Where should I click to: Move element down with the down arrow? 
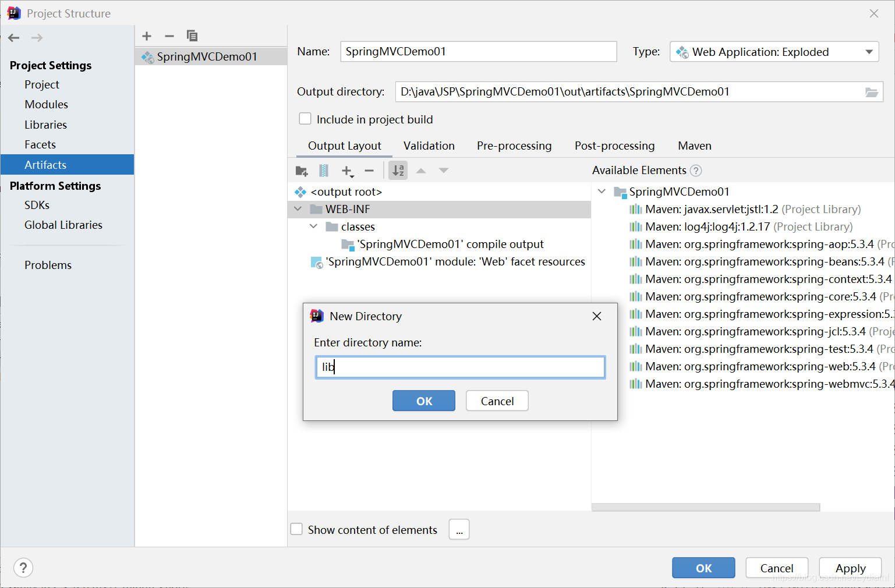[x=444, y=171]
